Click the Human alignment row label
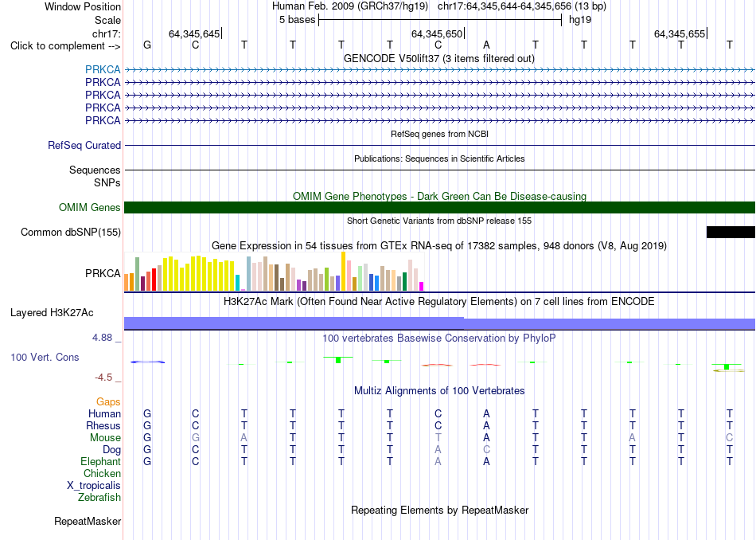Image resolution: width=756 pixels, height=540 pixels. [x=104, y=413]
